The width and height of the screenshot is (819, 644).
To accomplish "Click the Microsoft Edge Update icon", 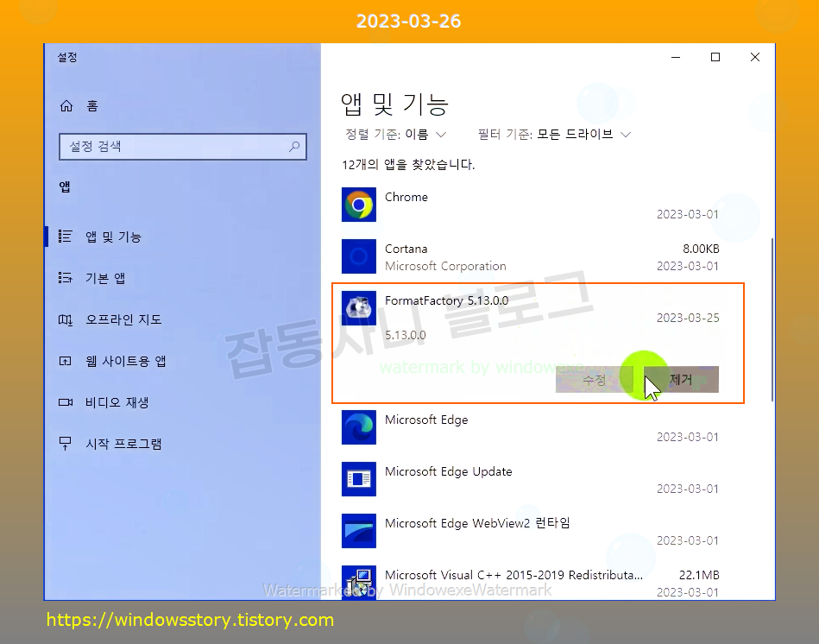I will pyautogui.click(x=359, y=479).
